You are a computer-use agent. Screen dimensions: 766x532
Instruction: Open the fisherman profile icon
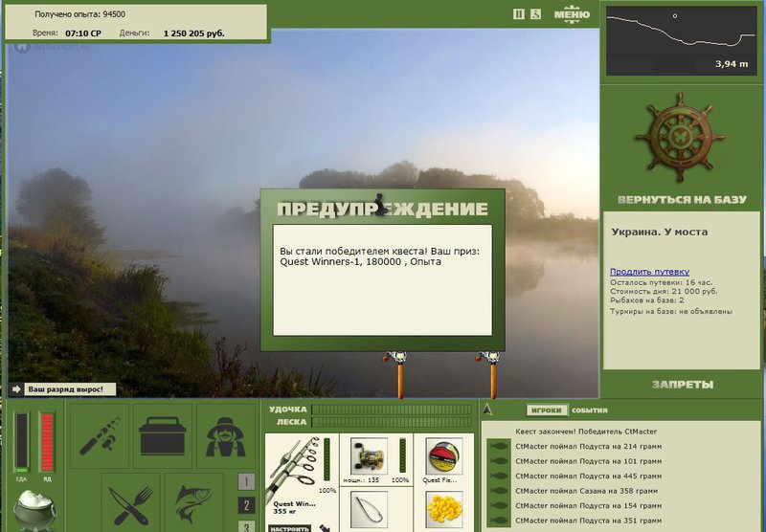point(225,436)
